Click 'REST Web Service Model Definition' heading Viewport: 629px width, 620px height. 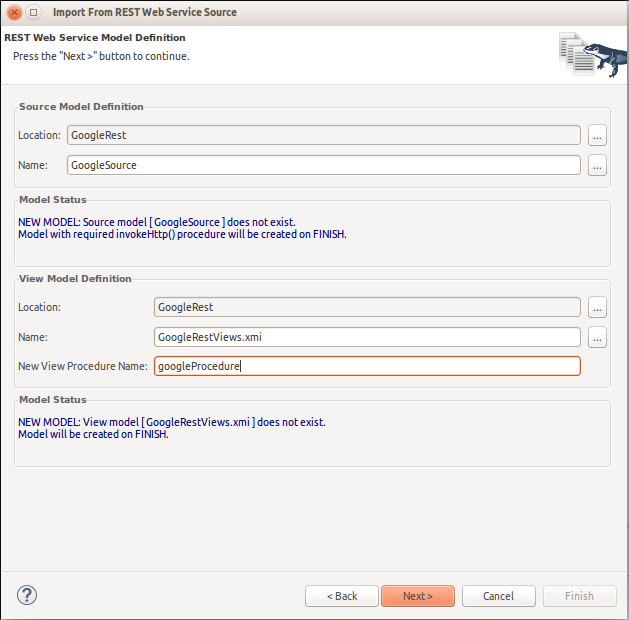coord(95,38)
